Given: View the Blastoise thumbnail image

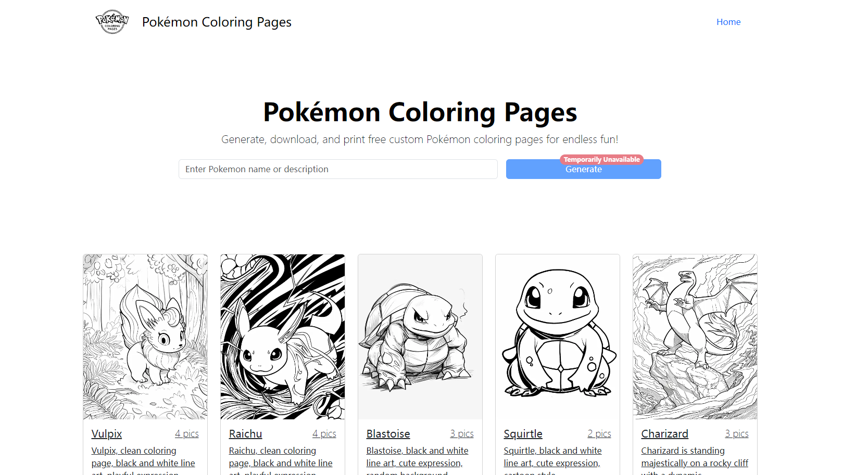Looking at the screenshot, I should coord(420,336).
